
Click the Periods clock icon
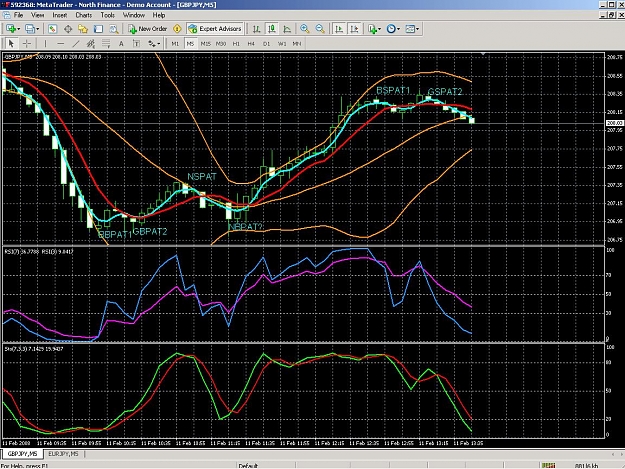391,29
